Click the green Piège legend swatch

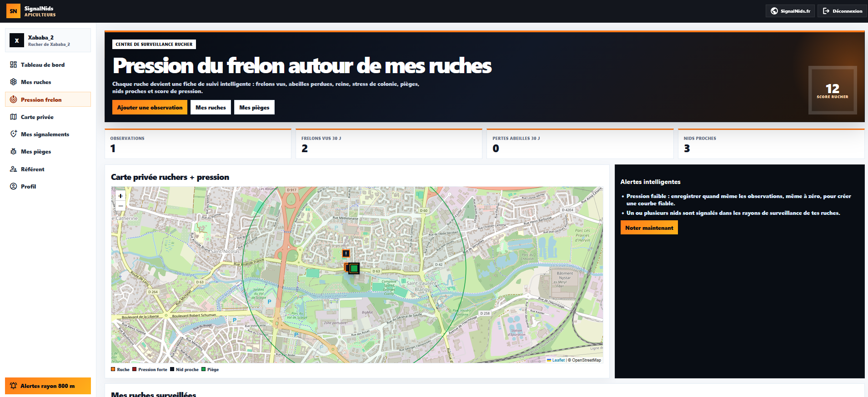coord(204,369)
